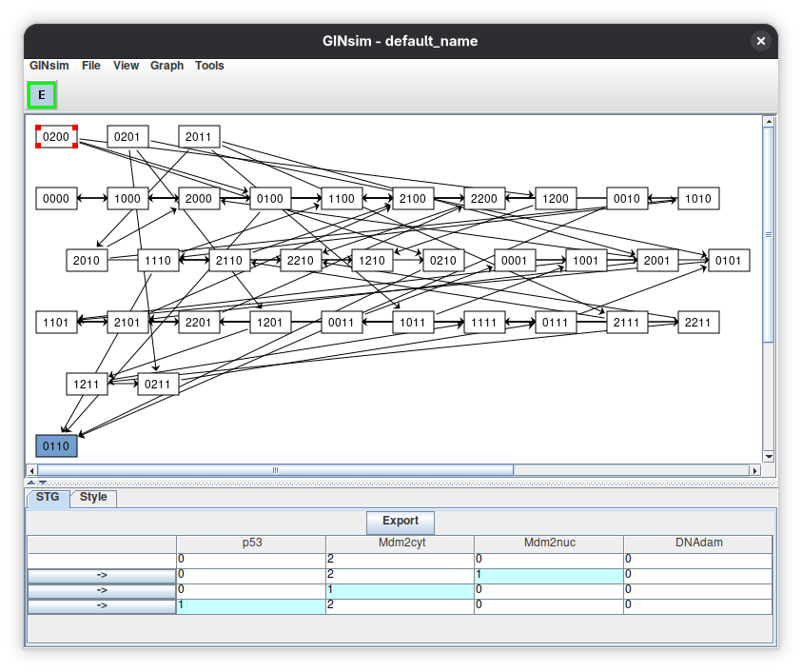Toggle the E edit mode button

[x=42, y=94]
